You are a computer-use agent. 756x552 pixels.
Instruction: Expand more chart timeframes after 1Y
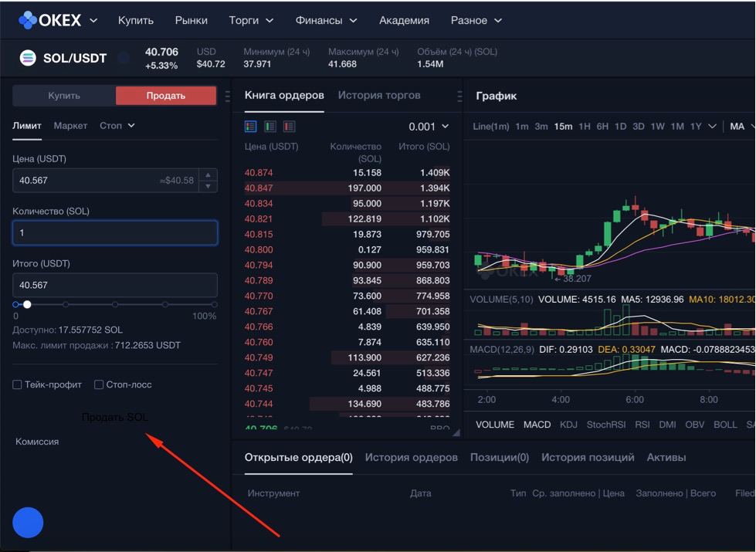click(712, 126)
